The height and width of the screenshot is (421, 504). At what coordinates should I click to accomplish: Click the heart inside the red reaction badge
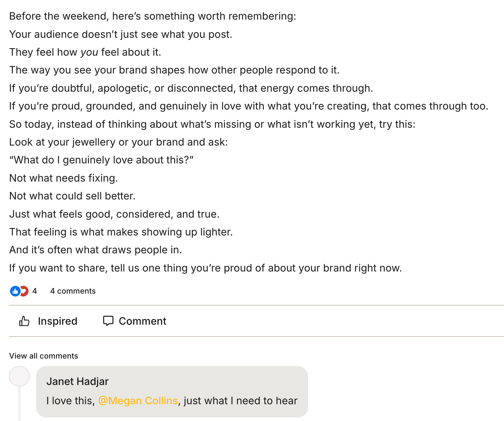pos(24,291)
